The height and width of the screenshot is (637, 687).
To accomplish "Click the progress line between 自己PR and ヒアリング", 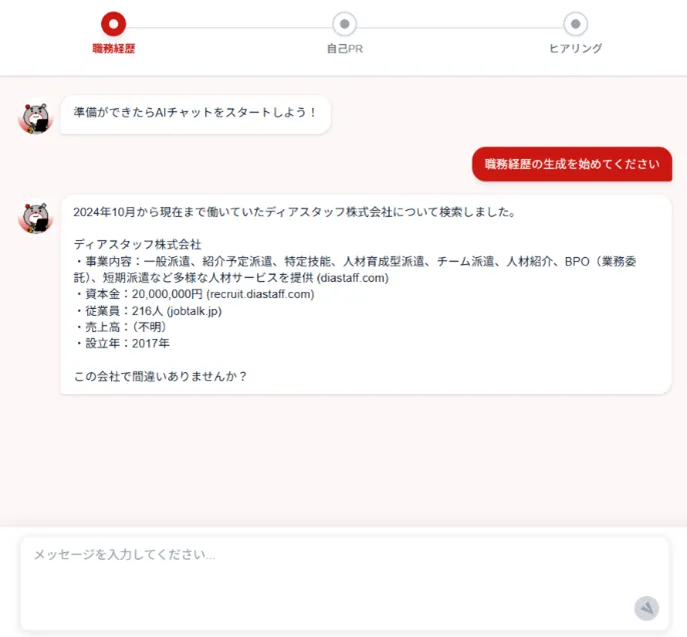I will coord(460,24).
